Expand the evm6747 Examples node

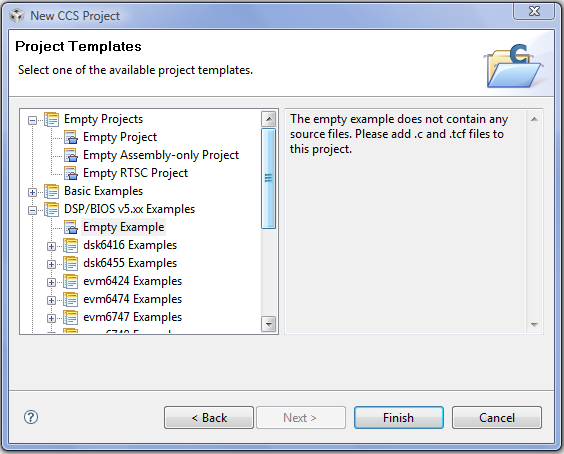(51, 318)
